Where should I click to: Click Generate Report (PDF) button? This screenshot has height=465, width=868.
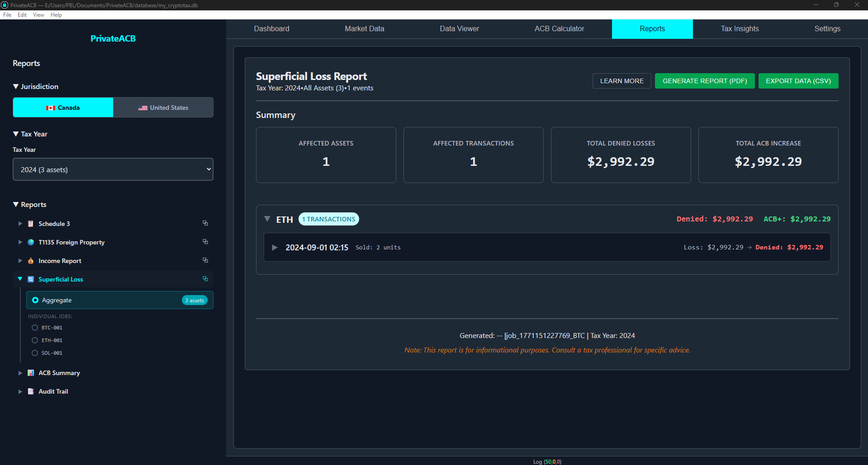coord(704,81)
